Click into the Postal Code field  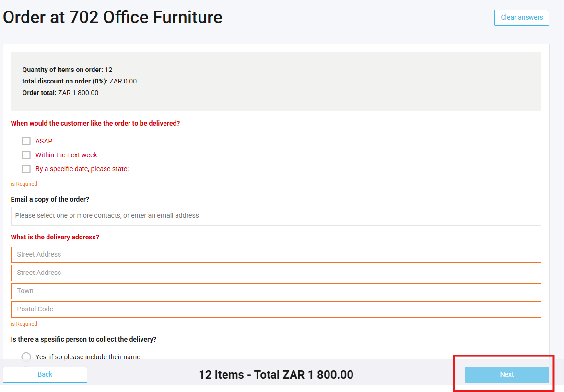[x=276, y=309]
